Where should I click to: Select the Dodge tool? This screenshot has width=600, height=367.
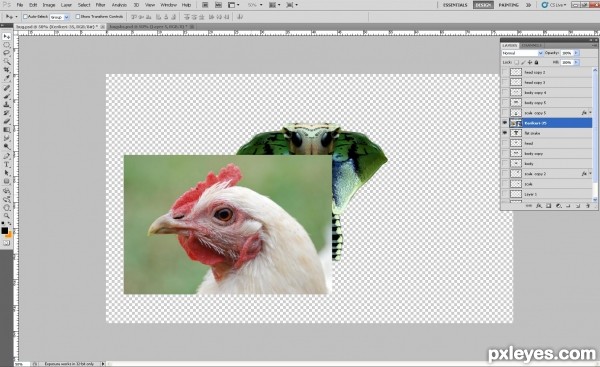pos(7,147)
